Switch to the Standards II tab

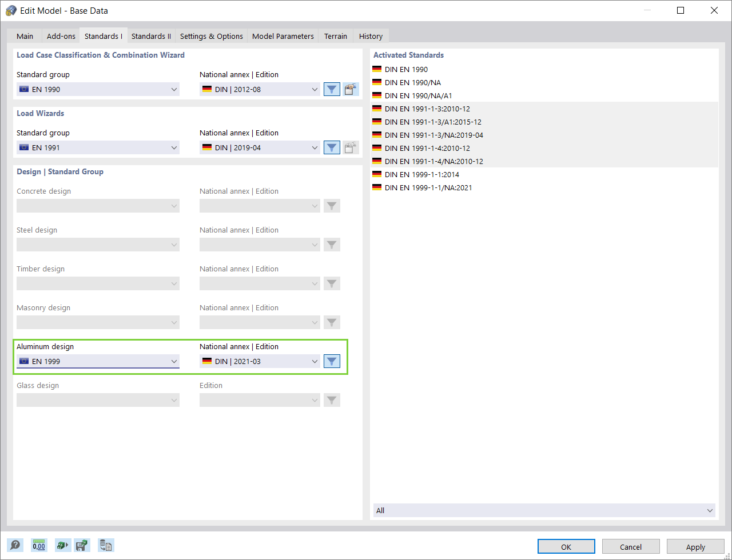point(151,36)
